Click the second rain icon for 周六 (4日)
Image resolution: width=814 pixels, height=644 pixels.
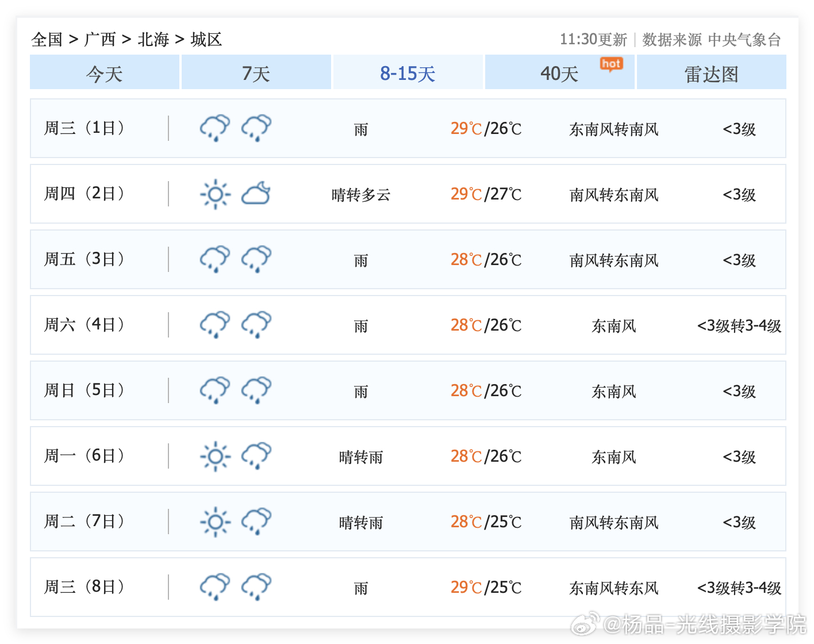[256, 325]
